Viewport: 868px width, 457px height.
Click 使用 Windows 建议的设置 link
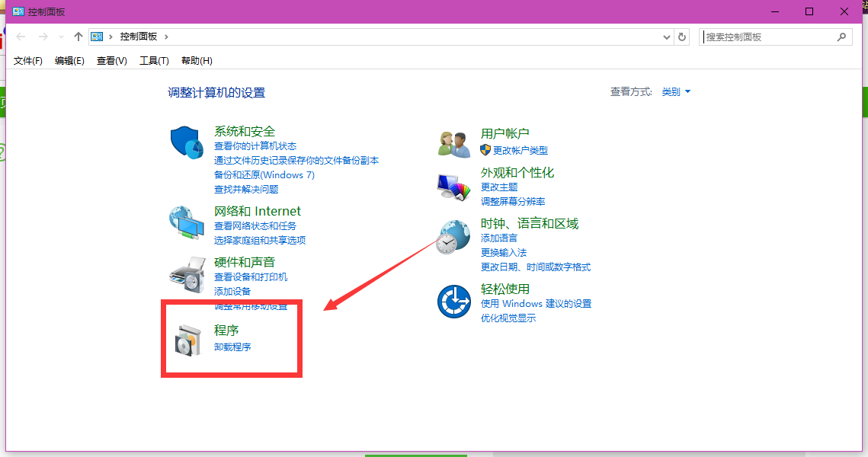pos(536,304)
